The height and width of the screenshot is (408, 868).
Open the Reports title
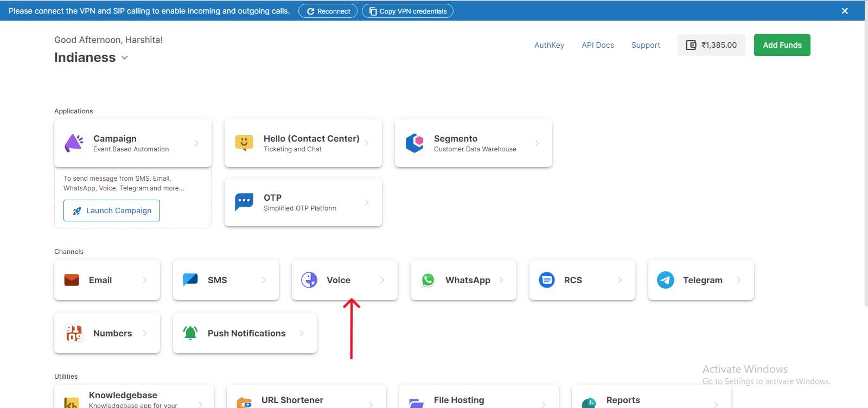pos(623,400)
